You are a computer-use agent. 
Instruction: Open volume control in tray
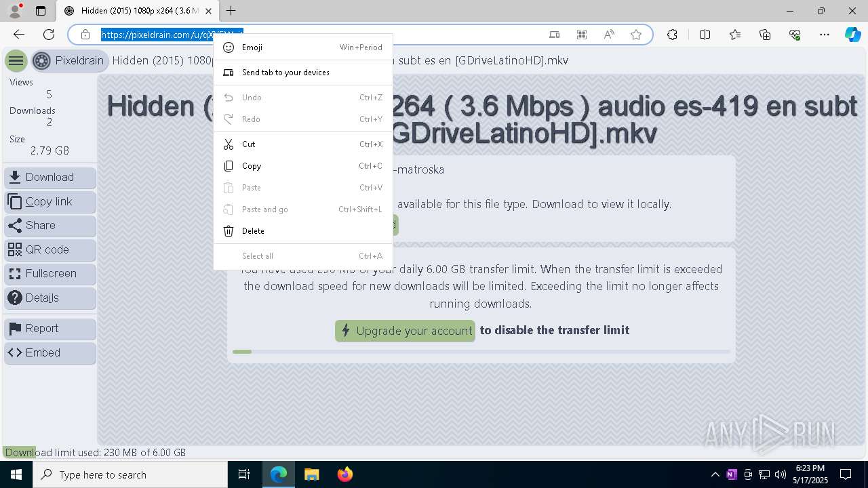[x=781, y=474]
